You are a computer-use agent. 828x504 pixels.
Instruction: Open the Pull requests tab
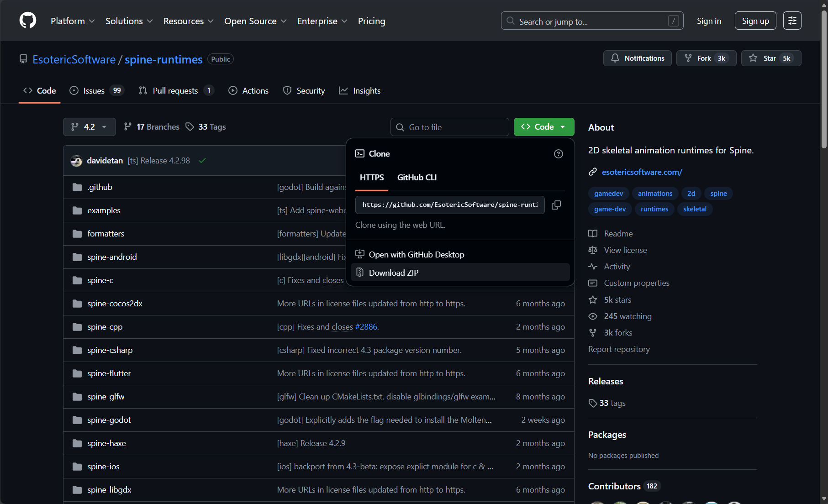click(x=176, y=91)
